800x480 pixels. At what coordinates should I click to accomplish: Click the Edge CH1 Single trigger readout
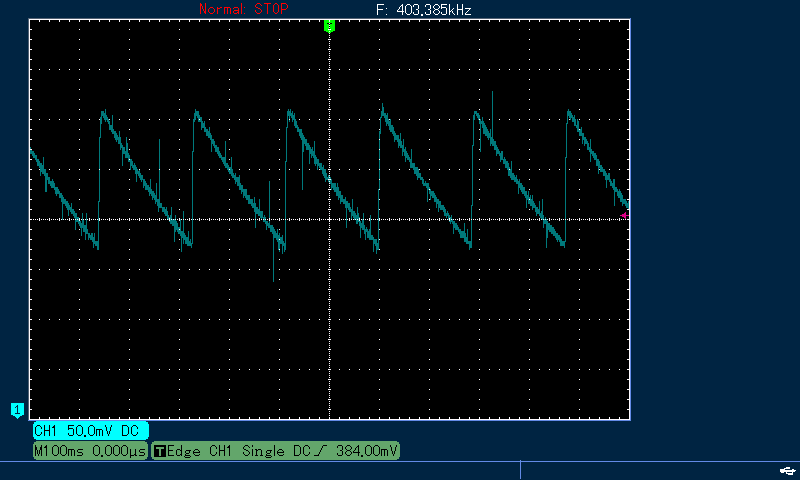pos(276,451)
